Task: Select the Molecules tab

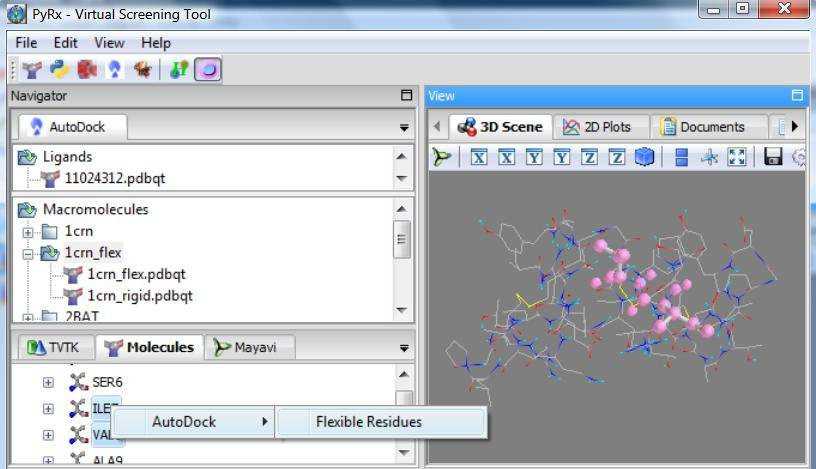Action: tap(149, 347)
